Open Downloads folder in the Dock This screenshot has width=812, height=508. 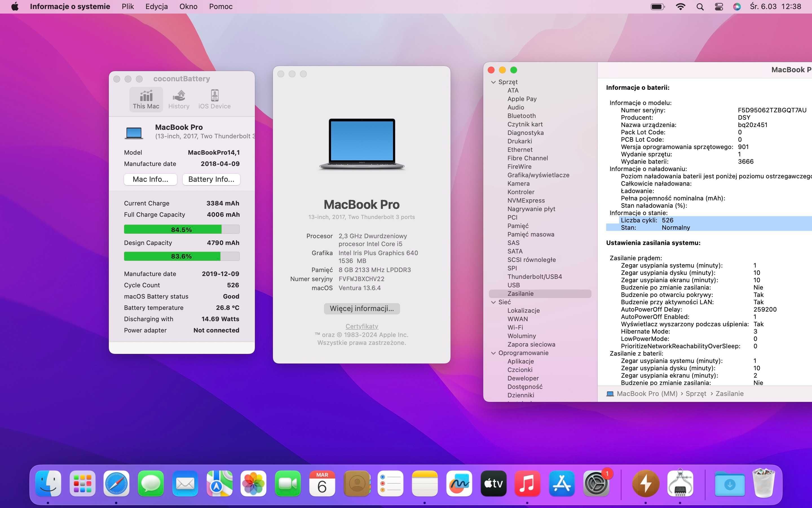(x=730, y=484)
